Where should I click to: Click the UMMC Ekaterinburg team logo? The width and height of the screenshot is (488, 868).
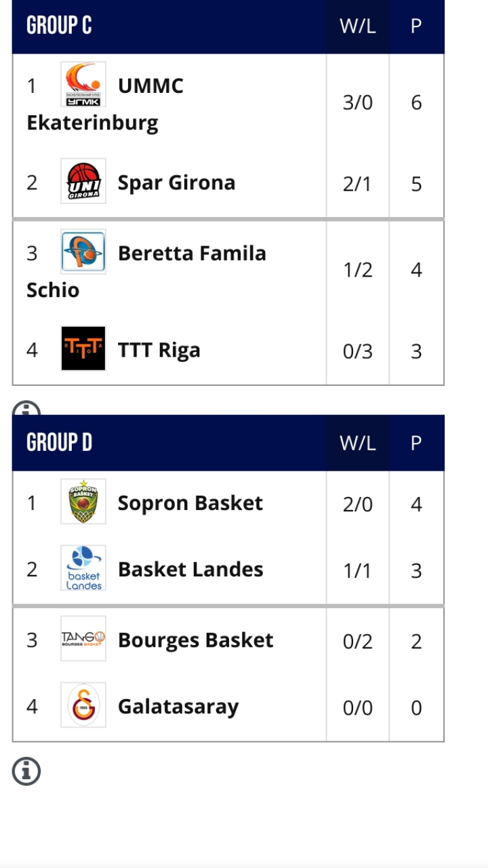pos(83,85)
